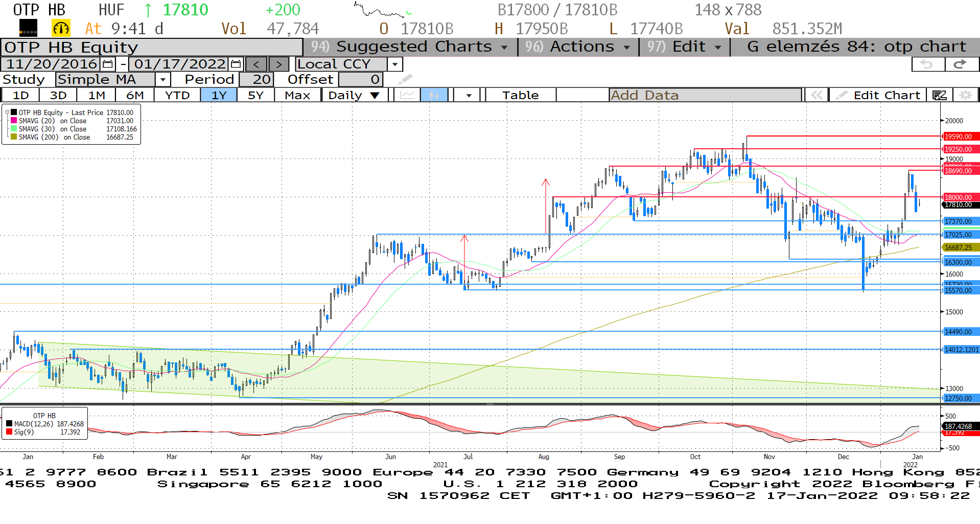
Task: Expand the chart type options dropdown arrow
Action: coord(469,95)
